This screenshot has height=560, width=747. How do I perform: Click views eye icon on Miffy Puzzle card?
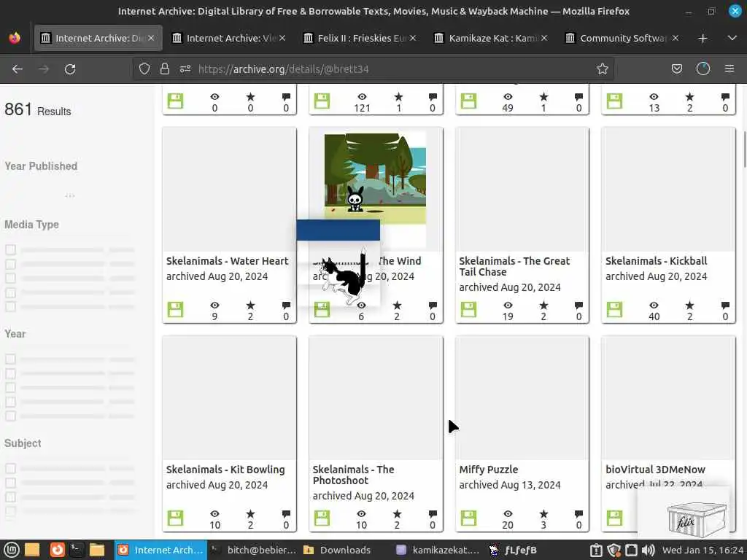(x=508, y=514)
